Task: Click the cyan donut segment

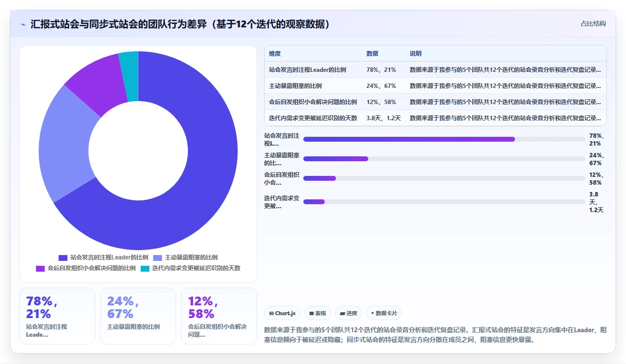Action: (x=130, y=76)
